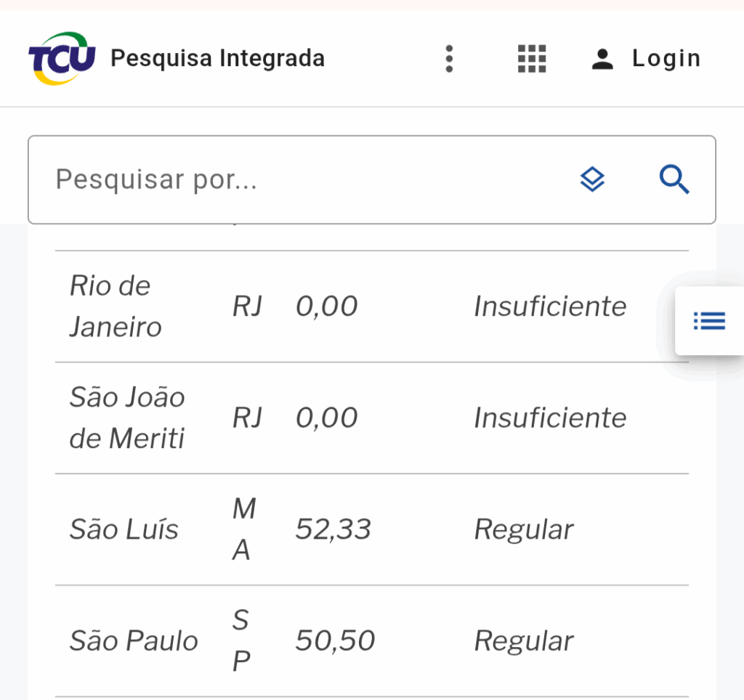Open the search layers selector icon
744x700 pixels.
point(593,179)
